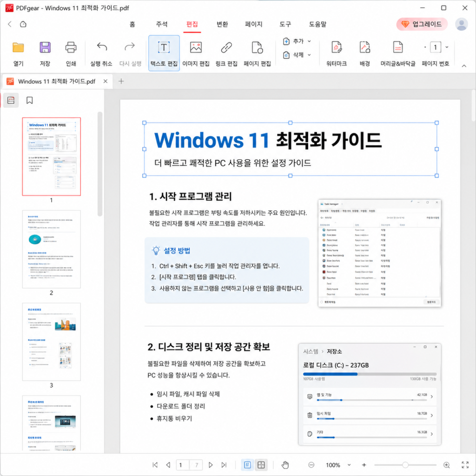Add a new document tab with plus
Screen dimensions: 476x476
coord(121,81)
